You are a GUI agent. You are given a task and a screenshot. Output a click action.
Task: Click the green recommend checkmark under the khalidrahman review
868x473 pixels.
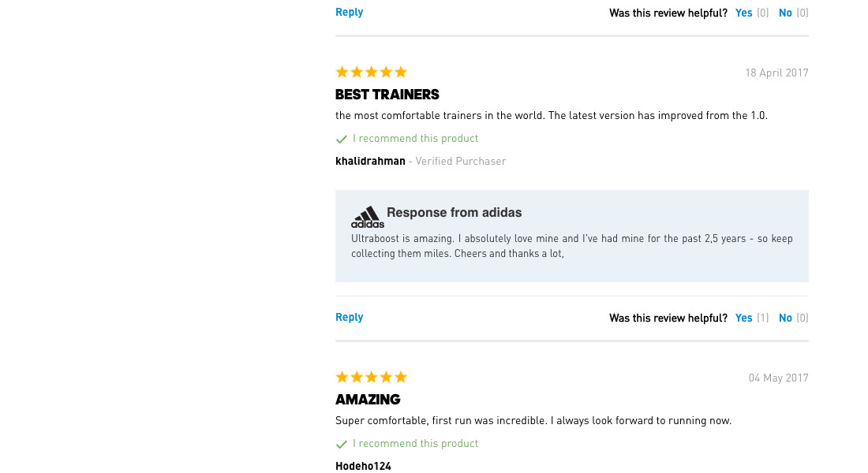click(342, 140)
